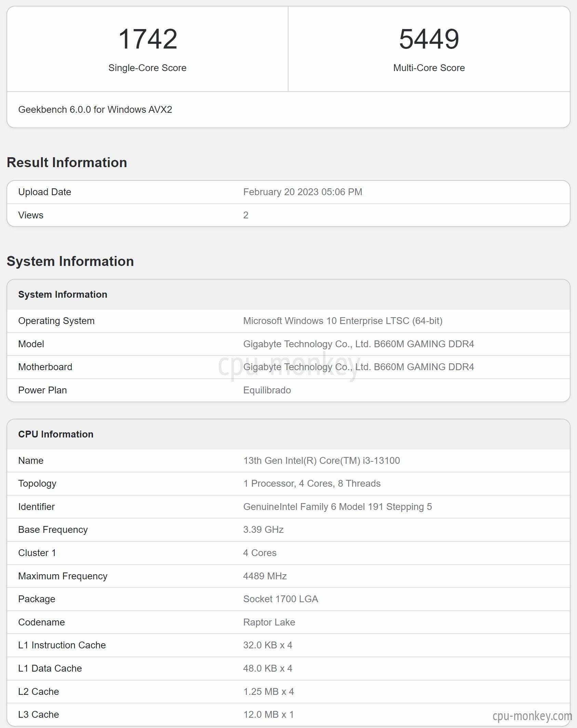
Task: Click the Cluster 1 label
Action: click(37, 553)
